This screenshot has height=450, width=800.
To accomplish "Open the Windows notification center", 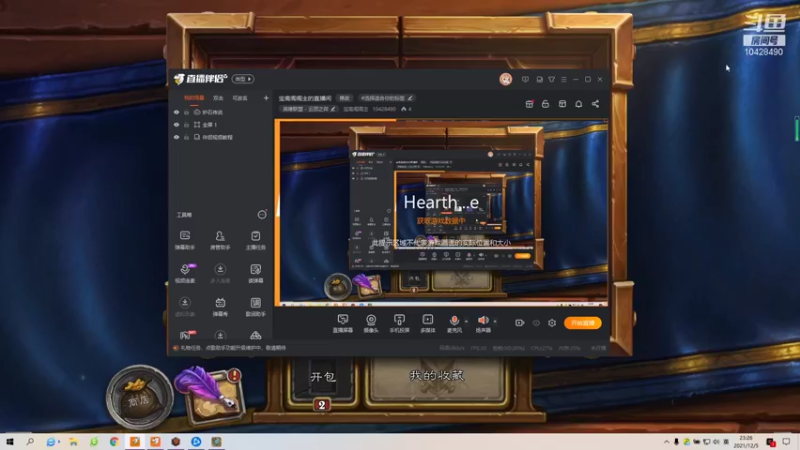I will click(786, 442).
